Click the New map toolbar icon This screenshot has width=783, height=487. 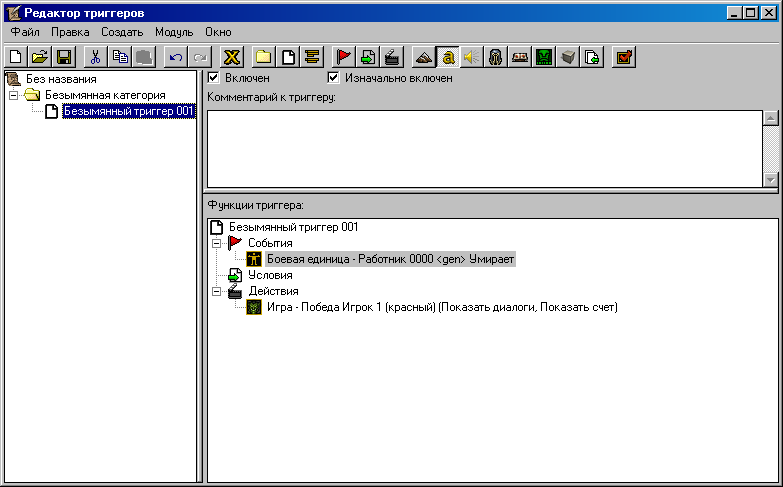click(15, 57)
